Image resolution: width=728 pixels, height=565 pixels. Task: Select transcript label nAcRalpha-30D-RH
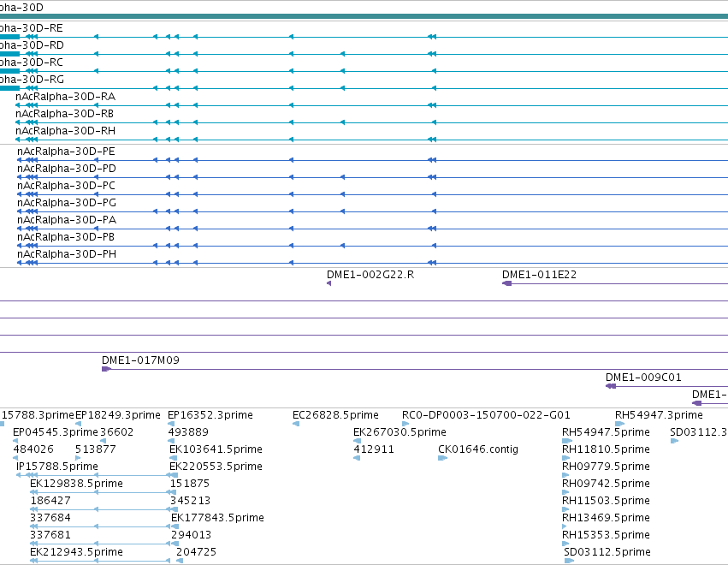(x=66, y=131)
